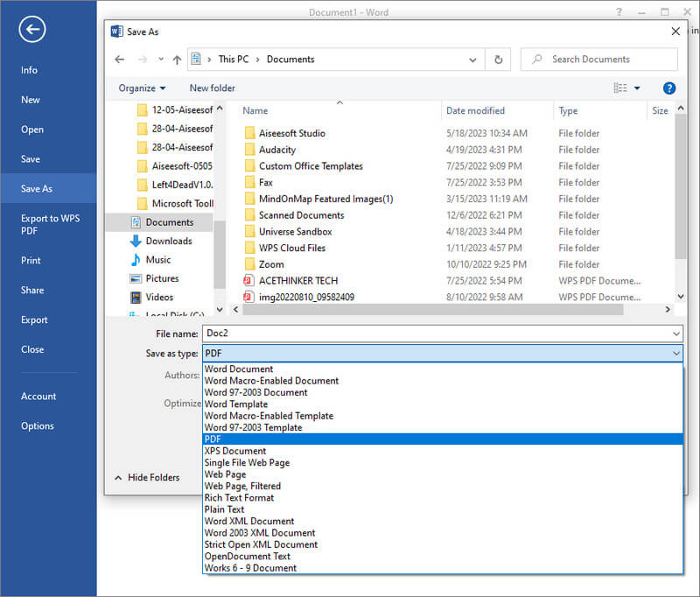
Task: Sort files by Date modified column header
Action: tap(475, 111)
